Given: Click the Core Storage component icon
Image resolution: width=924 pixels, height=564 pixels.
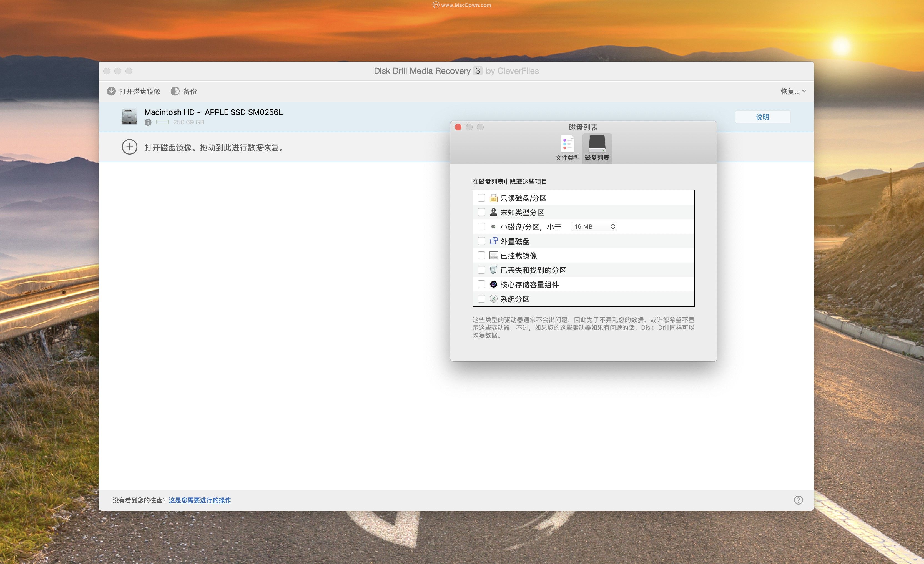Looking at the screenshot, I should pos(493,284).
